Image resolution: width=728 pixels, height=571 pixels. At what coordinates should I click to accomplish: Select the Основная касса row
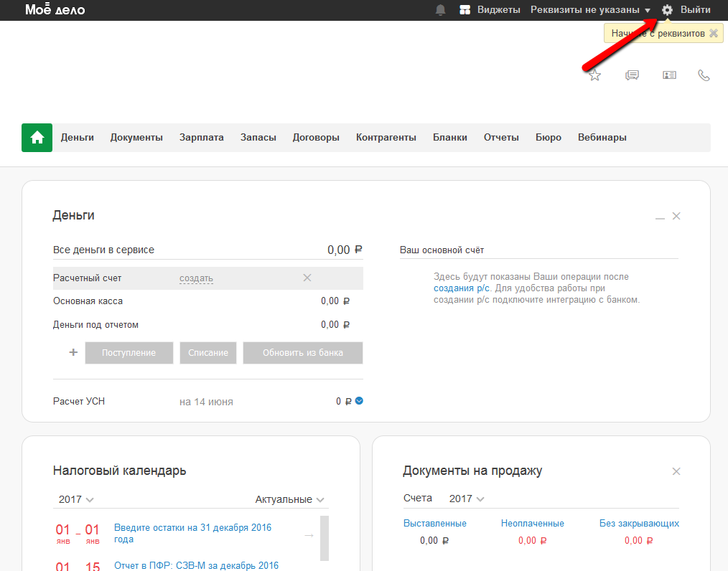click(x=208, y=301)
